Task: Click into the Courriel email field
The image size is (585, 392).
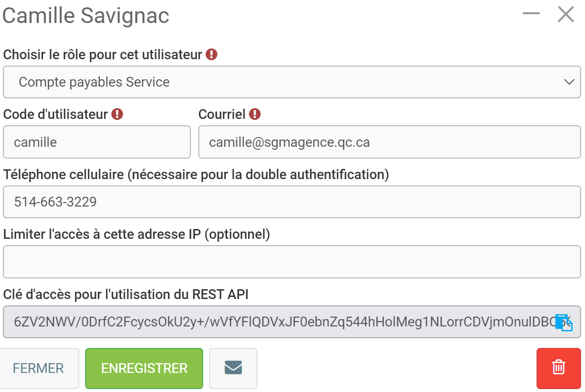Action: point(389,142)
